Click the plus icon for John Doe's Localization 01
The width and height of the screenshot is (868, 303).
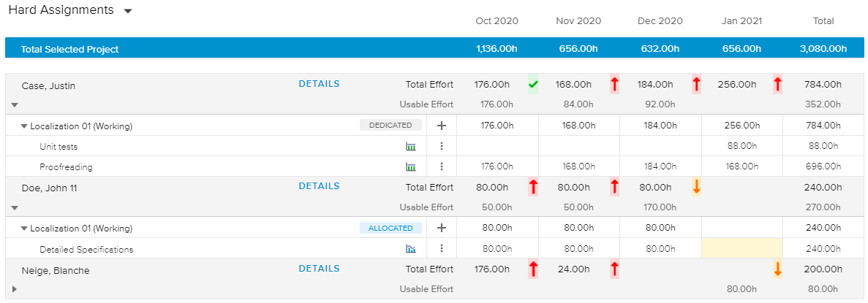tap(442, 228)
